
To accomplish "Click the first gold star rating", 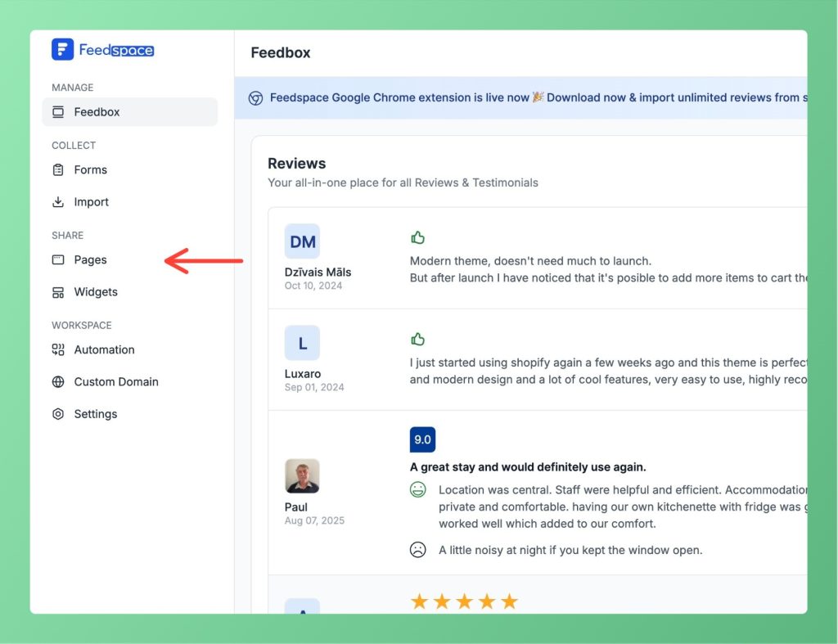I will point(420,601).
